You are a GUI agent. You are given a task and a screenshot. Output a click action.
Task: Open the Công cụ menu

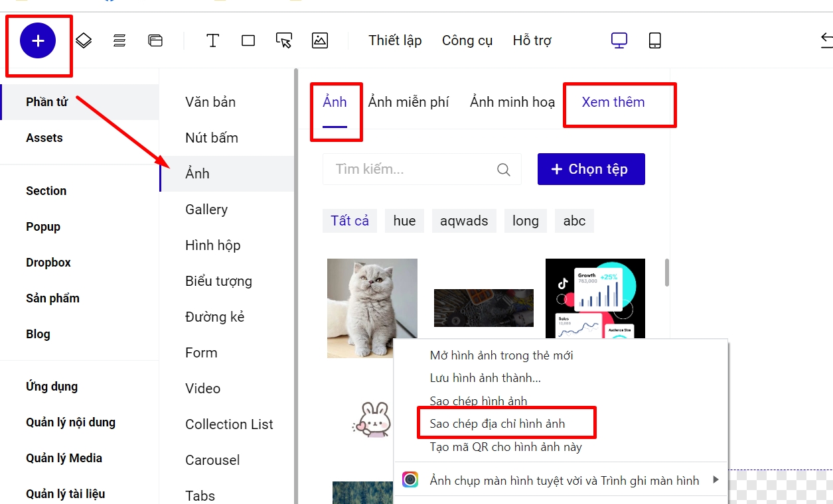pos(467,41)
